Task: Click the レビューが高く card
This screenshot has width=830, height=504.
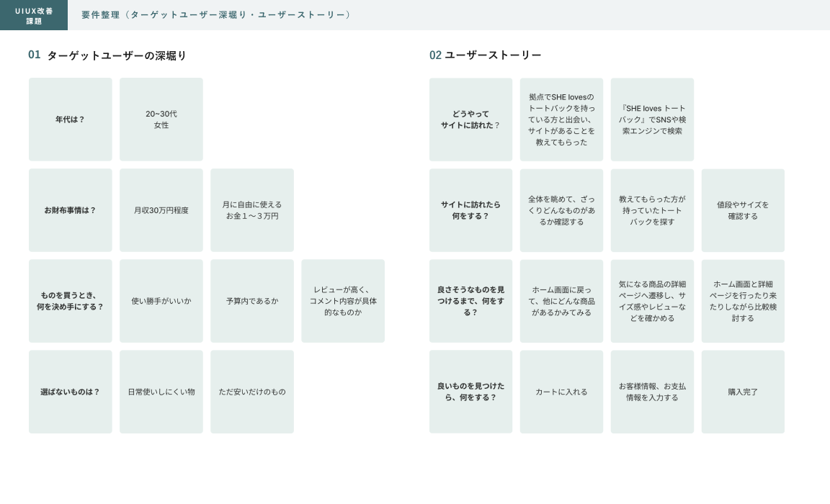Action: [343, 301]
